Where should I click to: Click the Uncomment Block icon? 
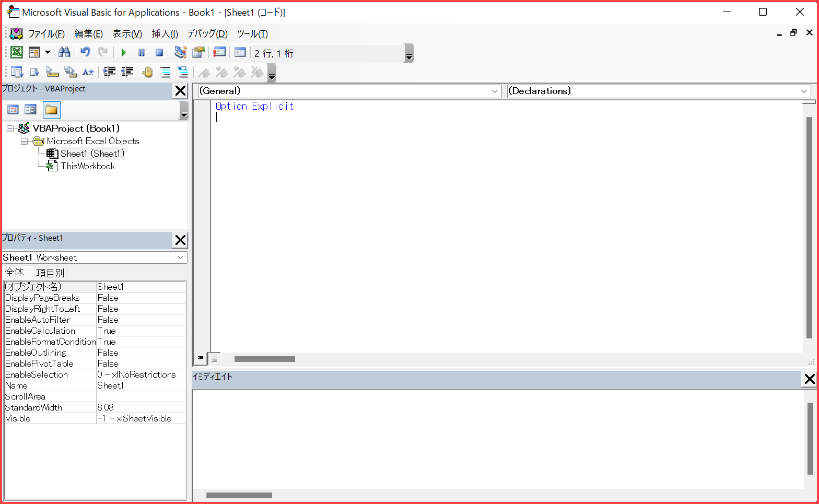click(183, 72)
